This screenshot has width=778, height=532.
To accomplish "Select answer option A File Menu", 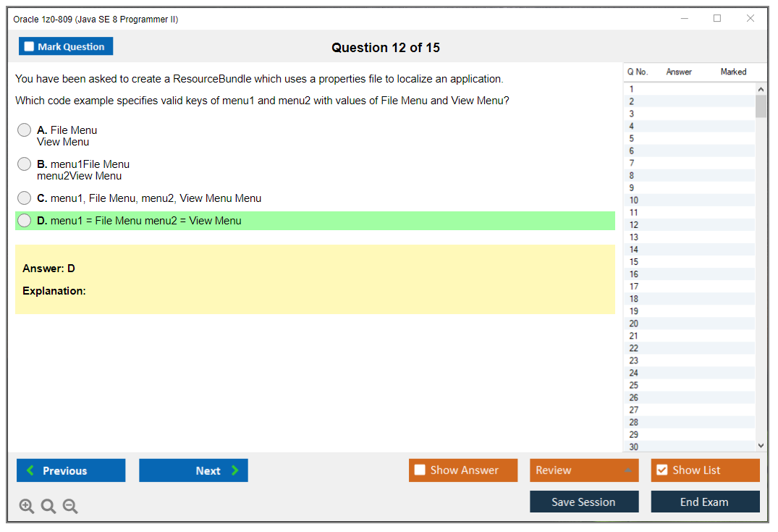I will [24, 130].
